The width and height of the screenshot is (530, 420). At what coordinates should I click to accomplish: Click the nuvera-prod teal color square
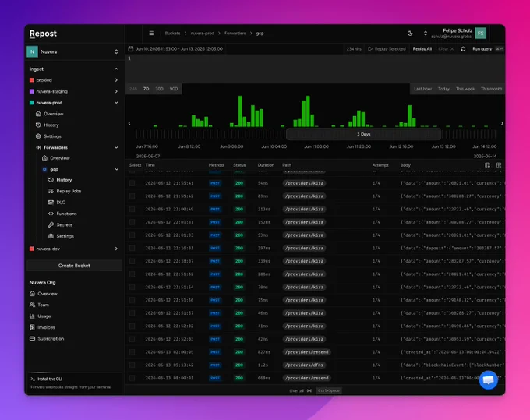coord(32,102)
